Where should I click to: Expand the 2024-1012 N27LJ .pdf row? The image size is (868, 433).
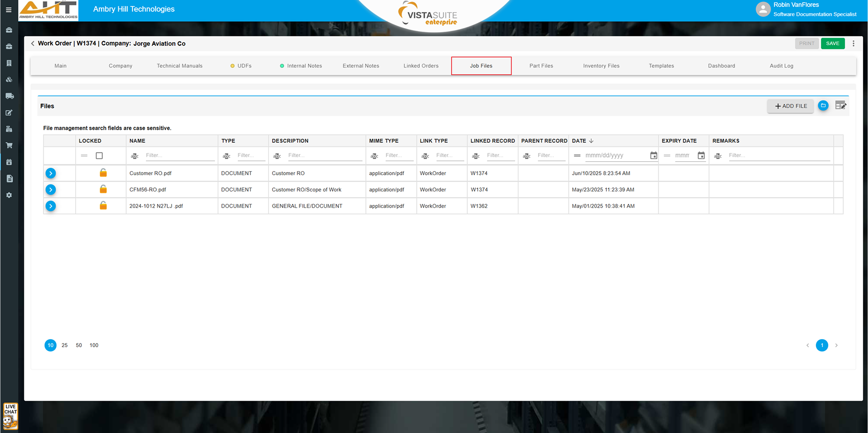pyautogui.click(x=51, y=206)
